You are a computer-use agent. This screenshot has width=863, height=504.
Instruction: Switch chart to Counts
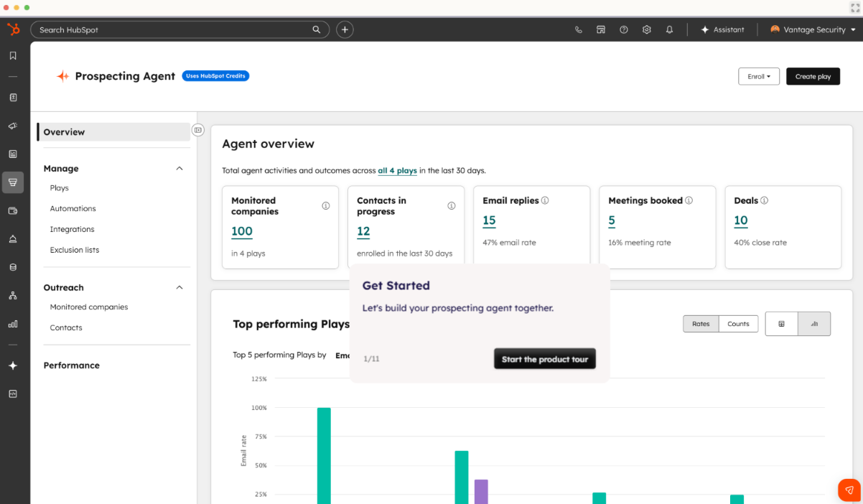click(x=738, y=324)
